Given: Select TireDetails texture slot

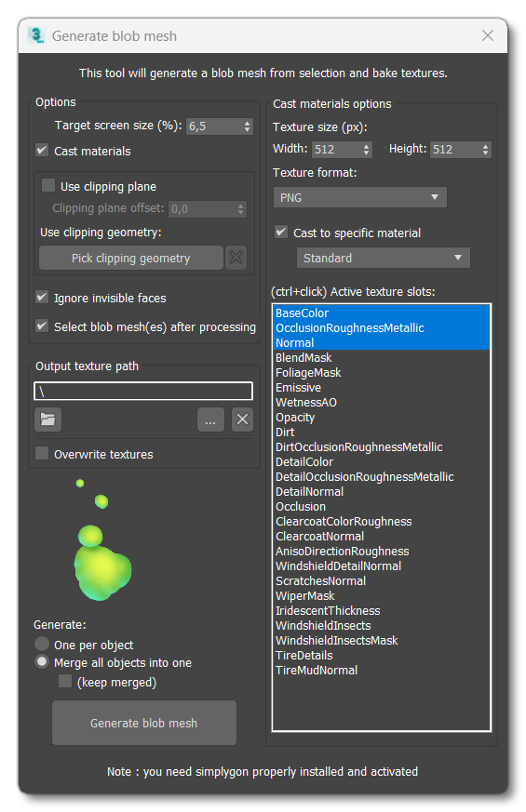Looking at the screenshot, I should click(382, 655).
